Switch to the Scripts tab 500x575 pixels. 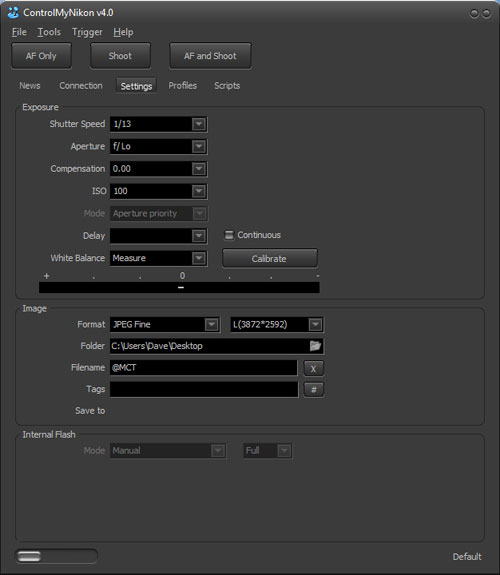227,86
